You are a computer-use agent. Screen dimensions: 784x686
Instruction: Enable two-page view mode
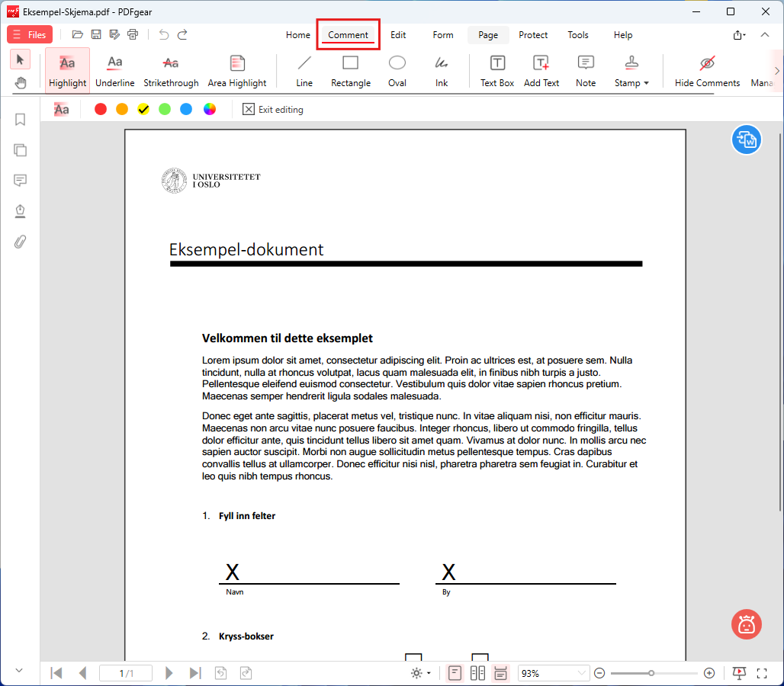point(477,674)
